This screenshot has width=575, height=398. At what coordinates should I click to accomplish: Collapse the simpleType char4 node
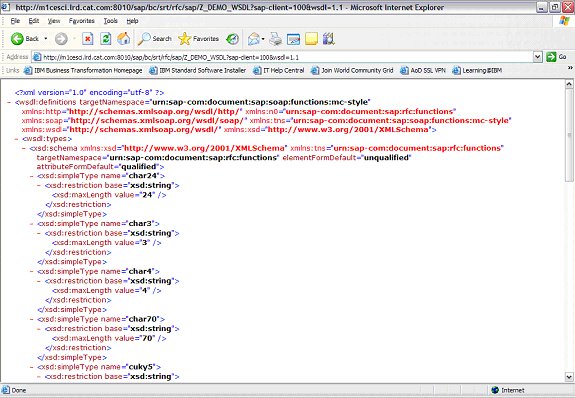pos(32,271)
